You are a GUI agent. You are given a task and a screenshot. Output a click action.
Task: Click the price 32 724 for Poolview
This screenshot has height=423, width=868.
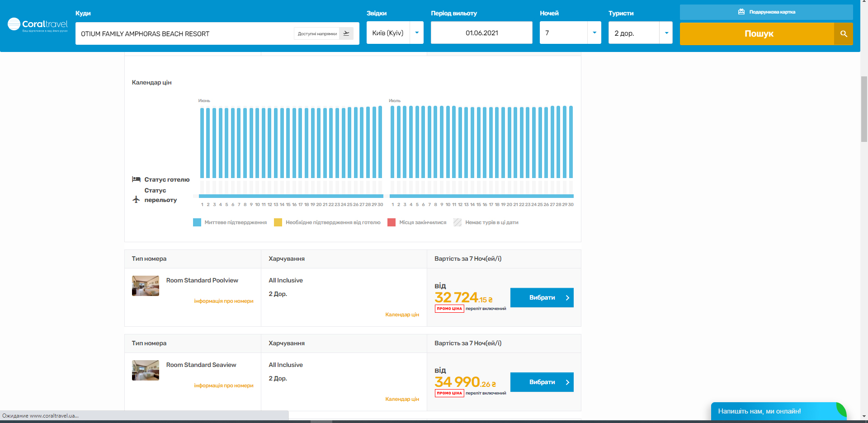[463, 298]
